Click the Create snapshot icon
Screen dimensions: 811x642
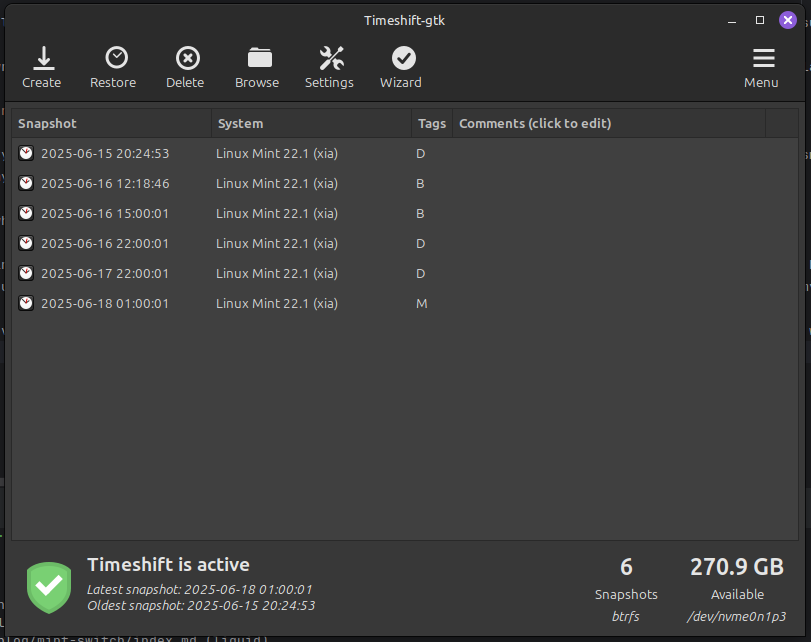click(x=42, y=57)
